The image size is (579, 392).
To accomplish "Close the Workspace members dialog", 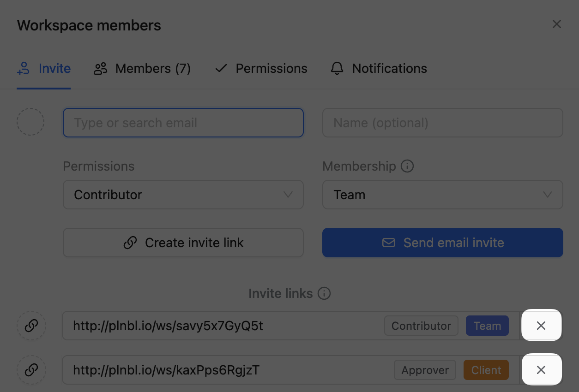I will (557, 24).
